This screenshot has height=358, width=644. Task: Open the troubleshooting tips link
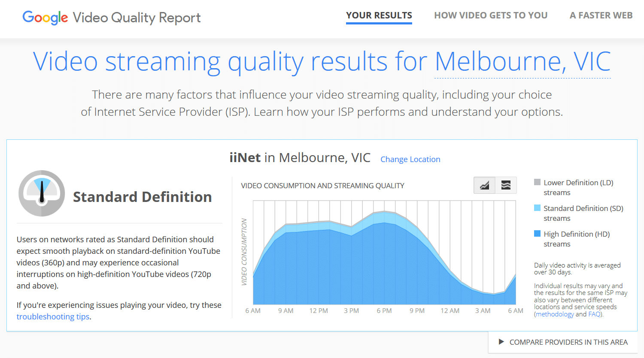coord(53,316)
